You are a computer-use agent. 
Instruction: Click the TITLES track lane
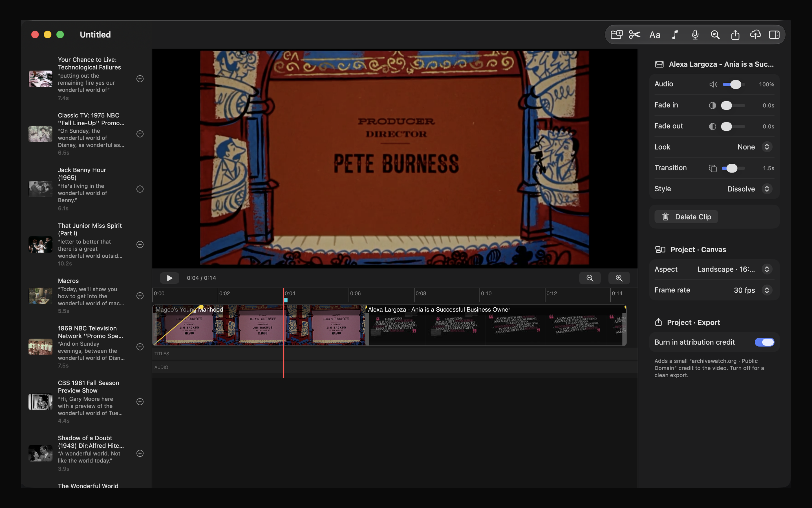pos(395,353)
